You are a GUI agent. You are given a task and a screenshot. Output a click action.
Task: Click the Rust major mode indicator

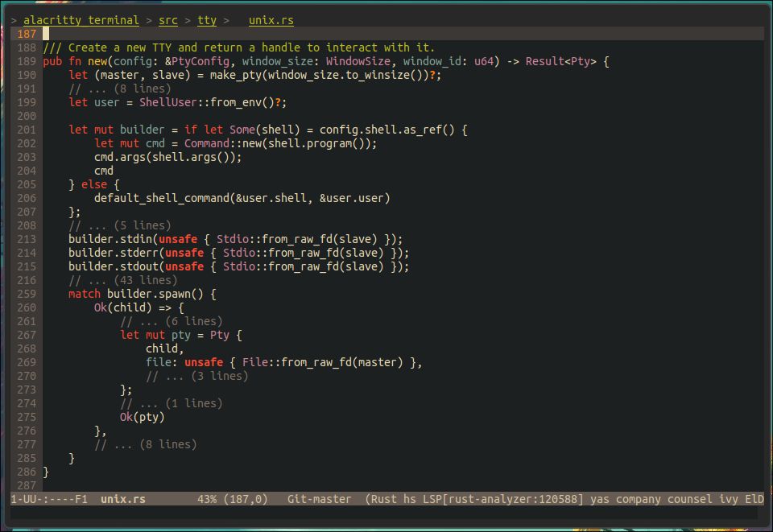(387, 499)
